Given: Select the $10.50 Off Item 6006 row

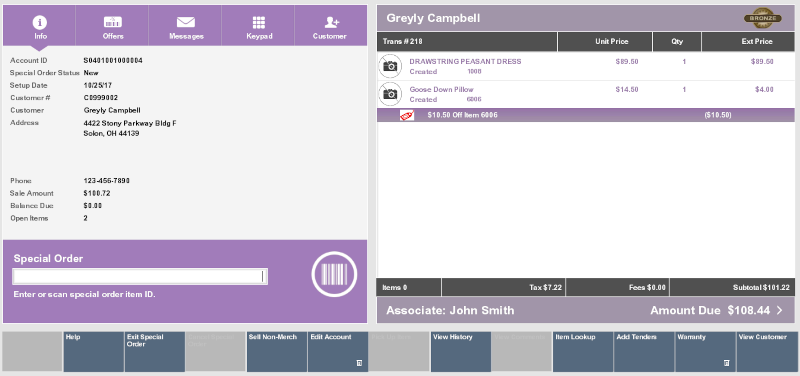Looking at the screenshot, I should click(586, 115).
